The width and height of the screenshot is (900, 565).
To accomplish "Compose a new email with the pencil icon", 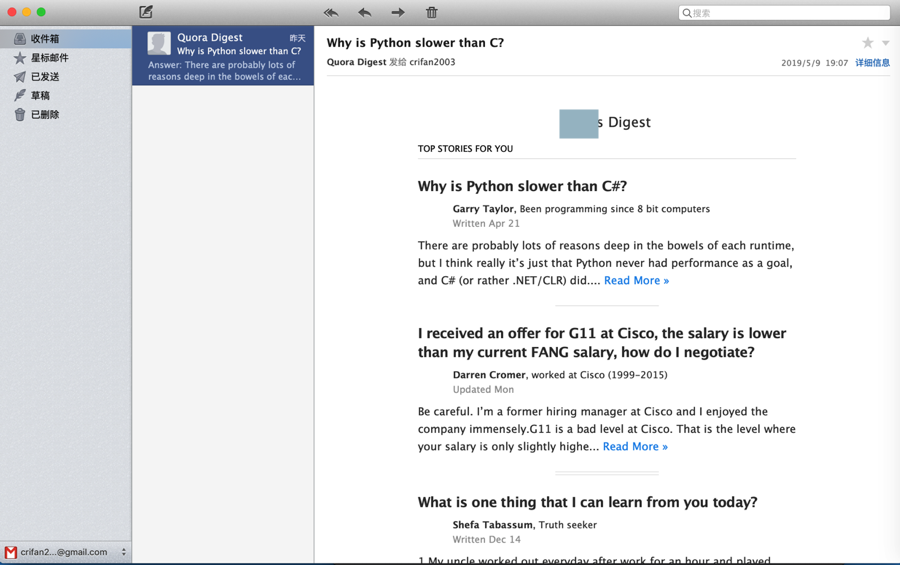I will click(x=146, y=11).
